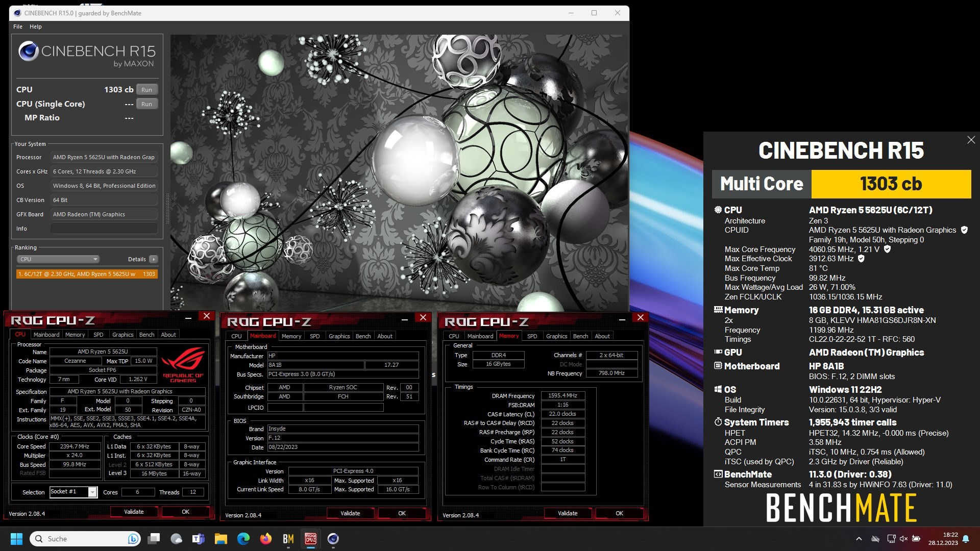
Task: Click the Suche taskbar search box
Action: click(x=85, y=539)
